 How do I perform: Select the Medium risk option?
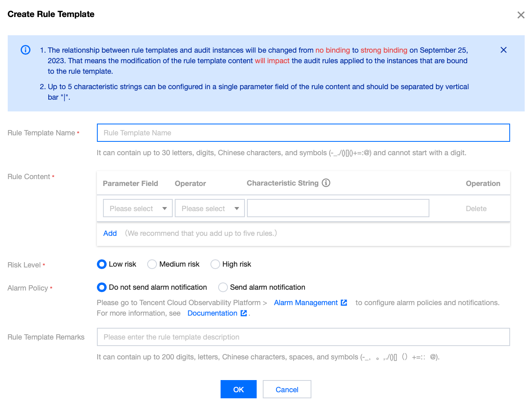(152, 264)
